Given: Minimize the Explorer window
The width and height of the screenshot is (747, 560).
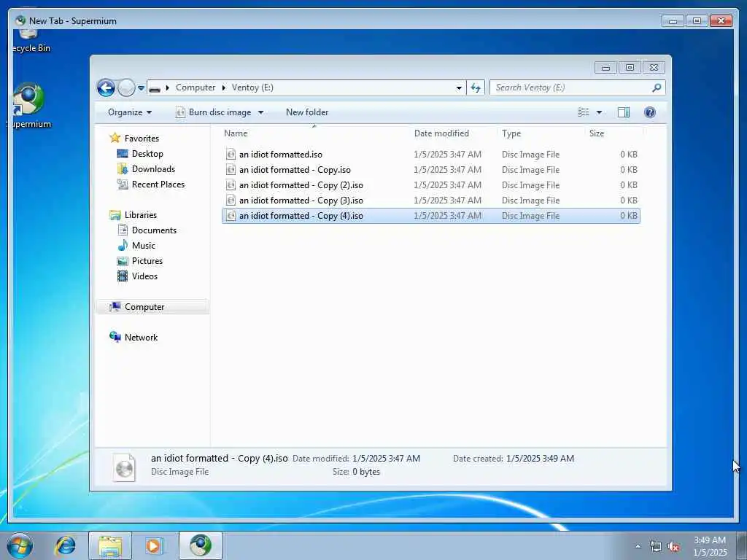Looking at the screenshot, I should coord(605,68).
